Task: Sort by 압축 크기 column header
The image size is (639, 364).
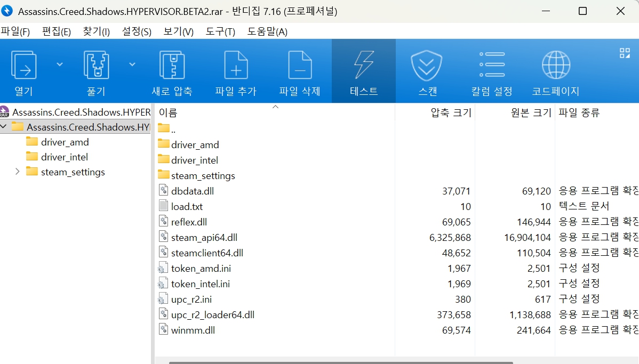Action: click(451, 112)
